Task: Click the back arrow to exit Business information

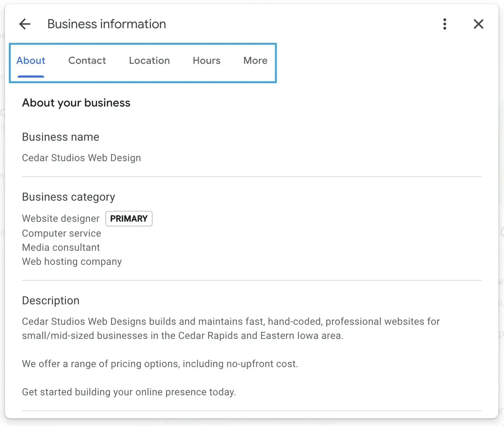Action: coord(24,24)
